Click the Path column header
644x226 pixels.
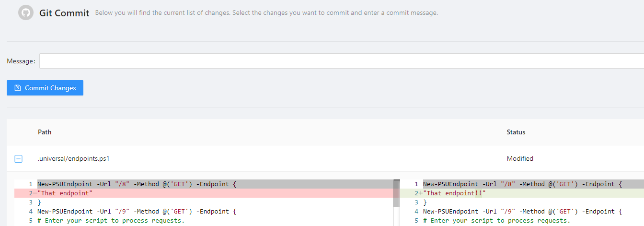pyautogui.click(x=45, y=132)
